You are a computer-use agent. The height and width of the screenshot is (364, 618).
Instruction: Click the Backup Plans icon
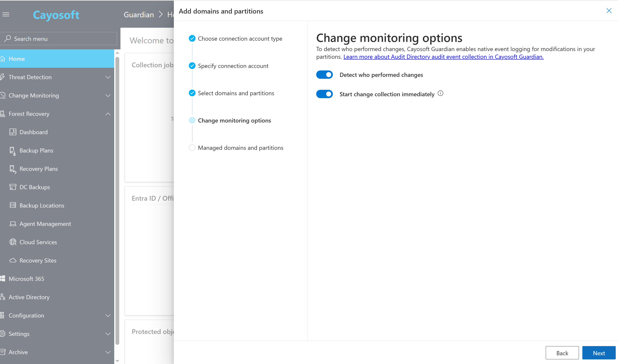click(13, 151)
